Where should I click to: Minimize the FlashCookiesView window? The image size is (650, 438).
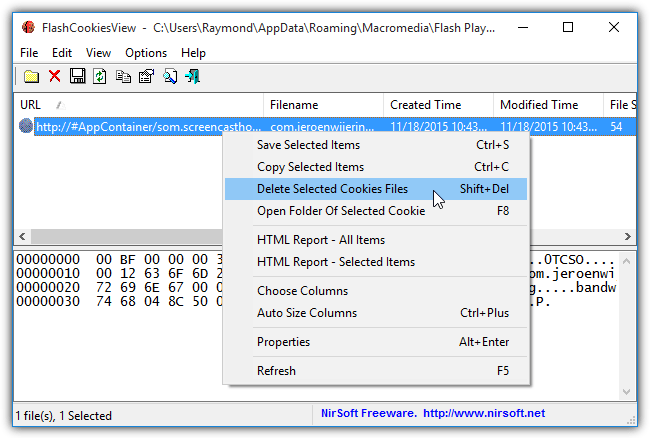[523, 27]
